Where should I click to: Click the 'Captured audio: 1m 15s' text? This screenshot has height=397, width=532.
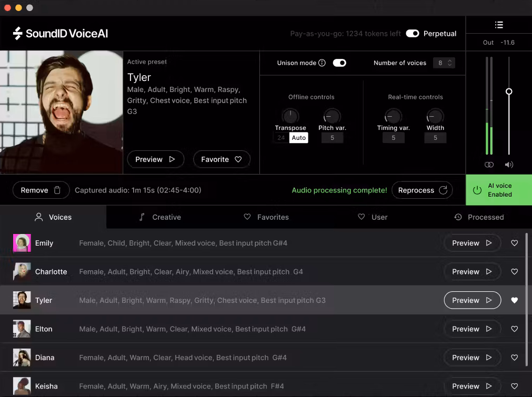point(138,190)
